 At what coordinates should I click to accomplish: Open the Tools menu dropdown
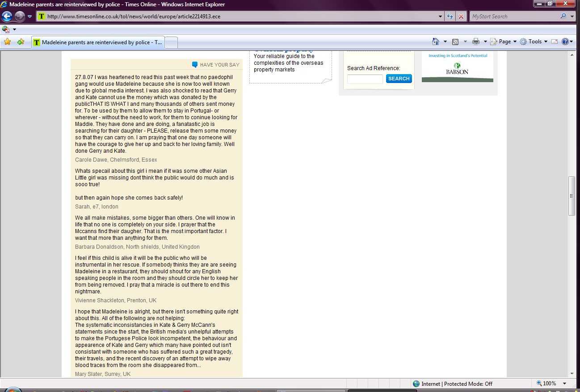[534, 42]
